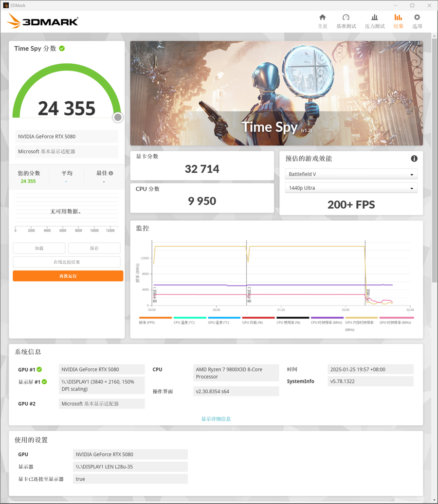This screenshot has width=438, height=504.
Task: Click the orange 再次运行 button
Action: coord(68,276)
